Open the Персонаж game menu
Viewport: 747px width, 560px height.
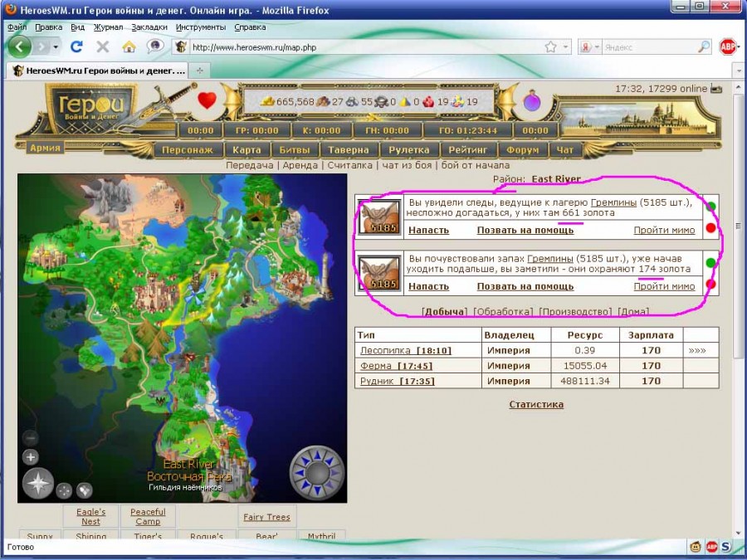click(x=187, y=149)
